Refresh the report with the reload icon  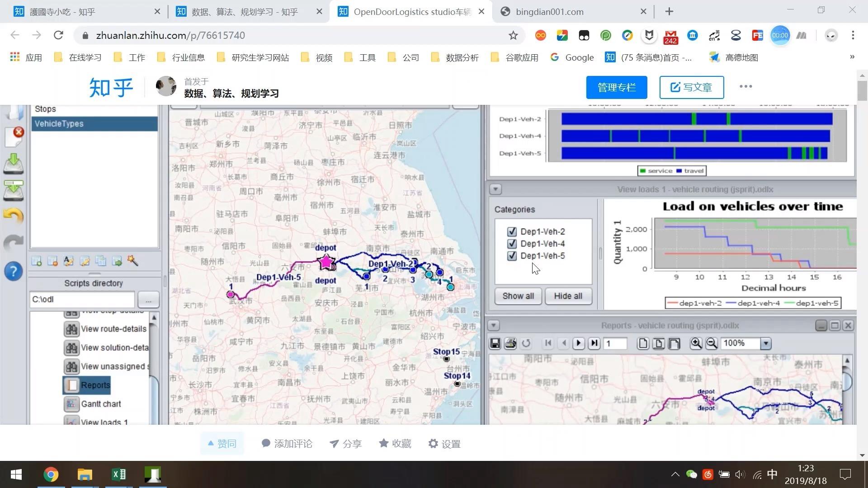click(x=526, y=343)
